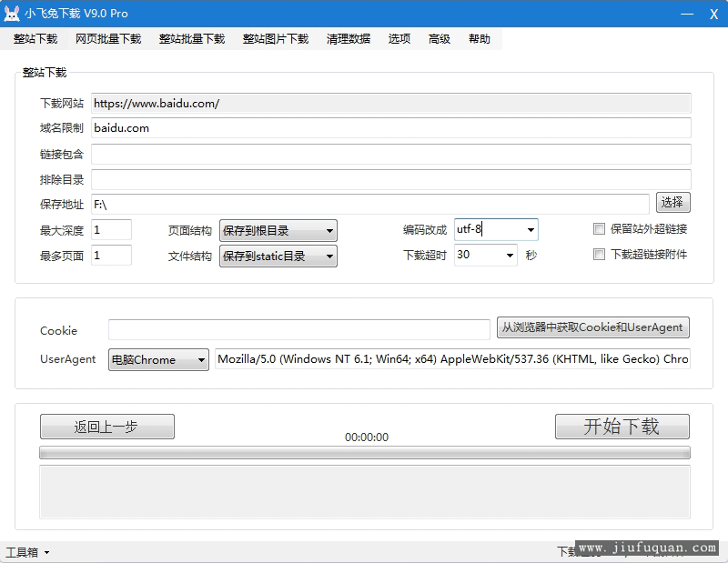
Task: Click the Cookie input field
Action: 299,329
